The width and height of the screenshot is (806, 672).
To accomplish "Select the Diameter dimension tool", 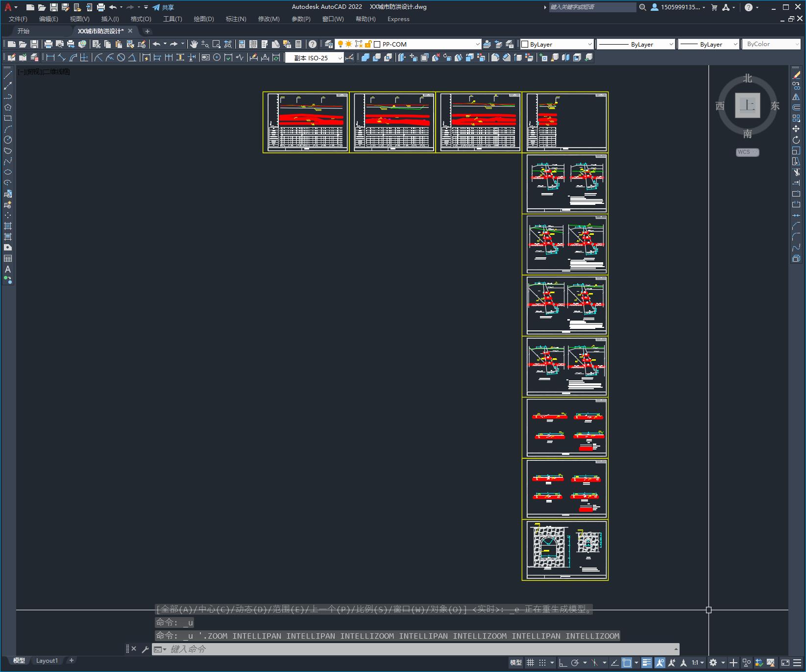I will pyautogui.click(x=121, y=57).
